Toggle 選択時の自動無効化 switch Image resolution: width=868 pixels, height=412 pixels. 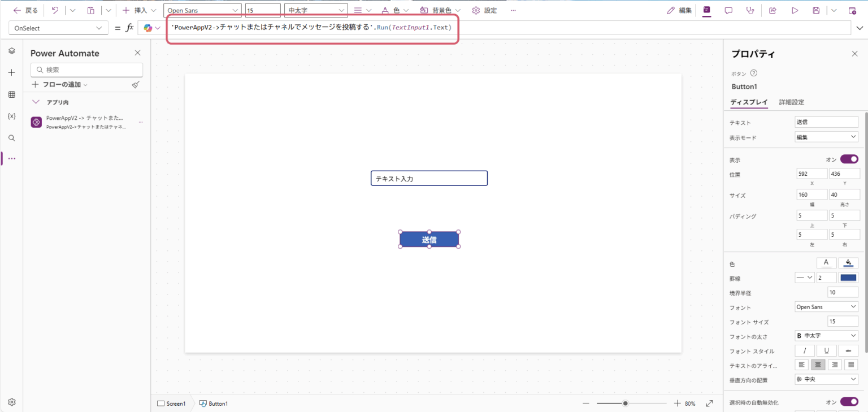coord(849,402)
